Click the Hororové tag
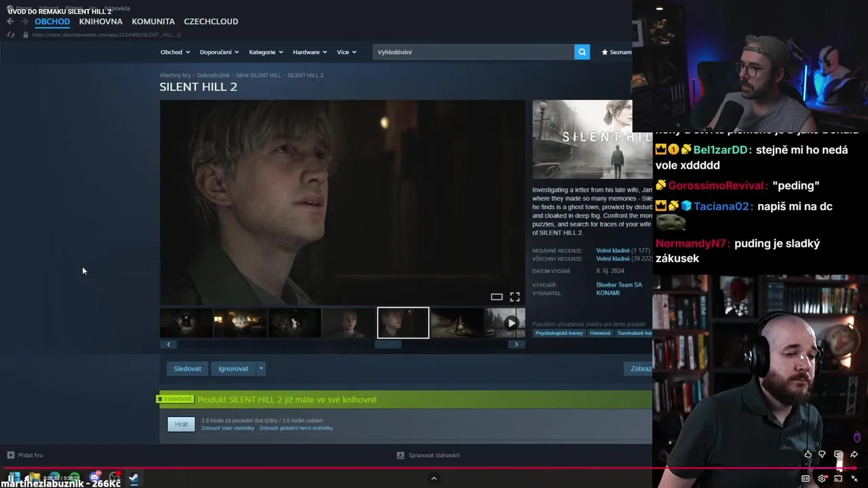 pyautogui.click(x=600, y=333)
